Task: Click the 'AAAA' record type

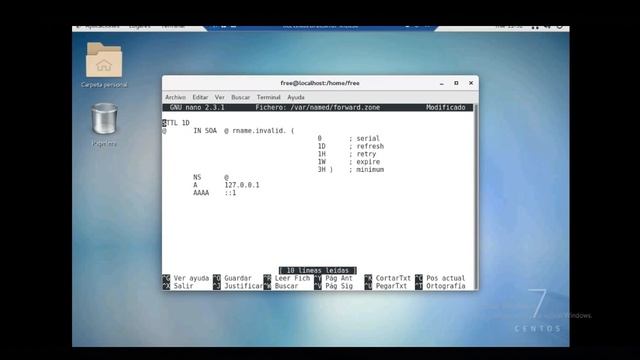Action: pyautogui.click(x=201, y=193)
